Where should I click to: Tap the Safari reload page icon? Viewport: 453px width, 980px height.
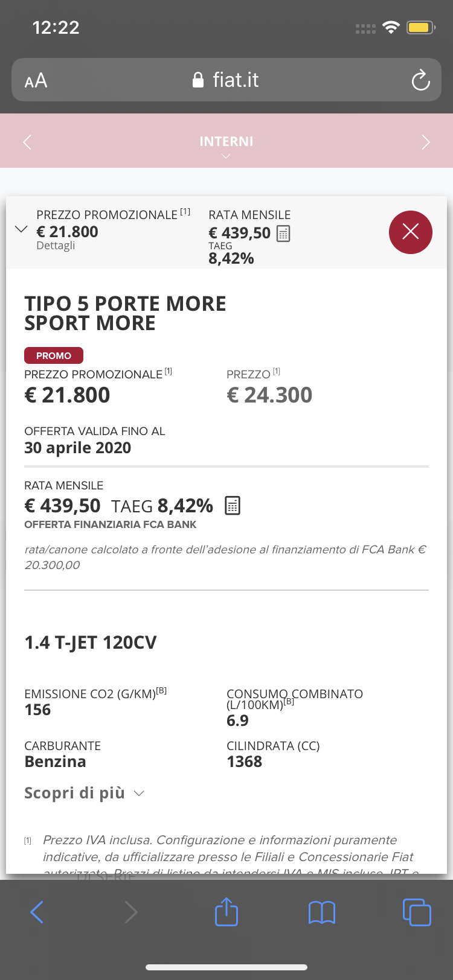click(x=420, y=80)
